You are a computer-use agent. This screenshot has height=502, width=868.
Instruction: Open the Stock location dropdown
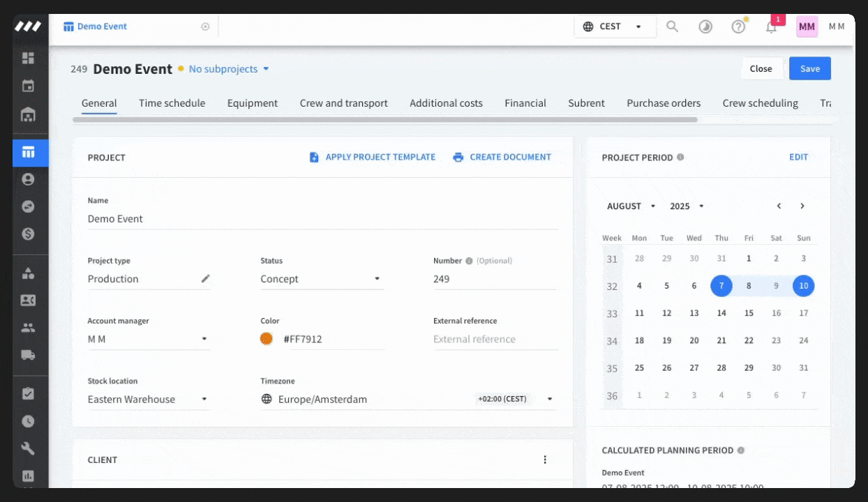149,400
